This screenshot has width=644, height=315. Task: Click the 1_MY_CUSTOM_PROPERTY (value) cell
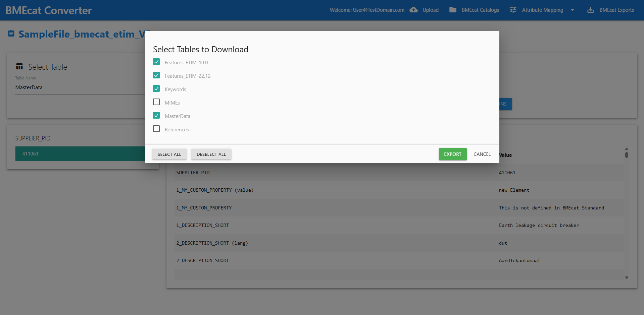215,190
